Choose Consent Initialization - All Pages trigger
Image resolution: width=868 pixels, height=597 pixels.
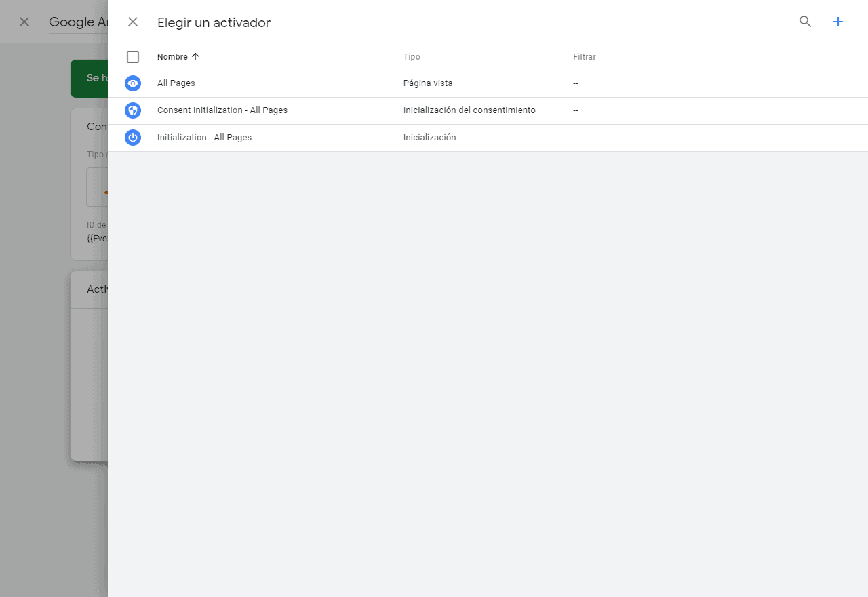[222, 110]
